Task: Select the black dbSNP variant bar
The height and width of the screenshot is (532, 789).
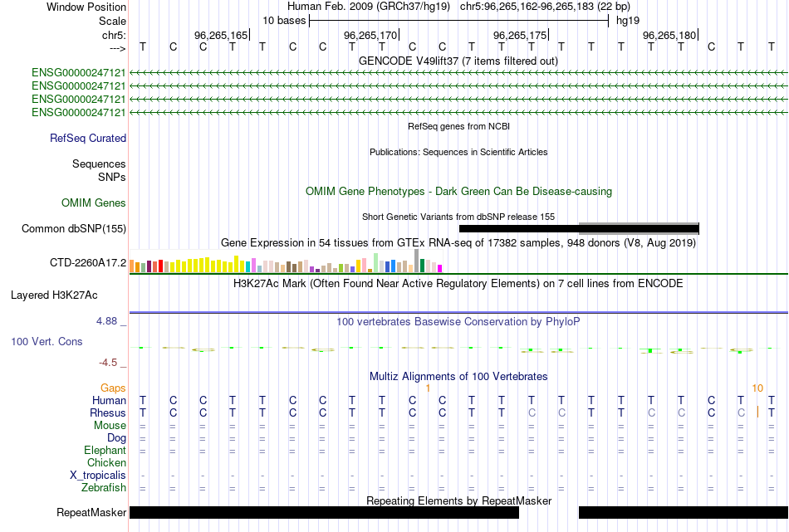Action: tap(579, 230)
